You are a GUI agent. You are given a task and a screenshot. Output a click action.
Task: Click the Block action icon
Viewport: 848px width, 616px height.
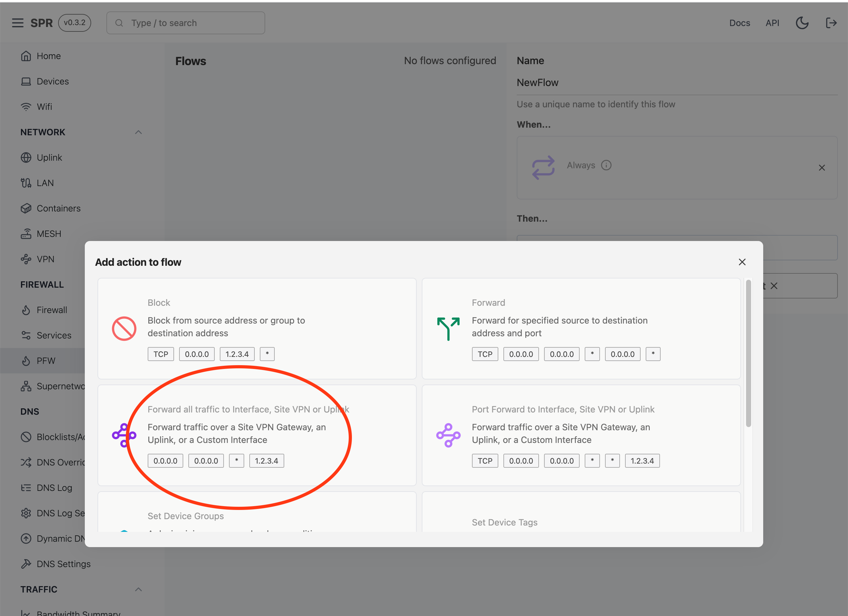(125, 327)
